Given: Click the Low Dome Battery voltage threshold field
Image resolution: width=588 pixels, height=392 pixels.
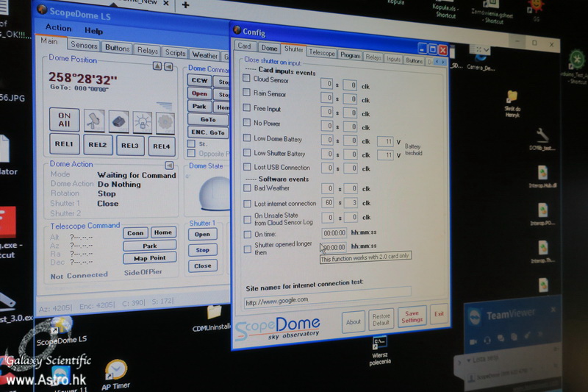Looking at the screenshot, I should tap(384, 140).
